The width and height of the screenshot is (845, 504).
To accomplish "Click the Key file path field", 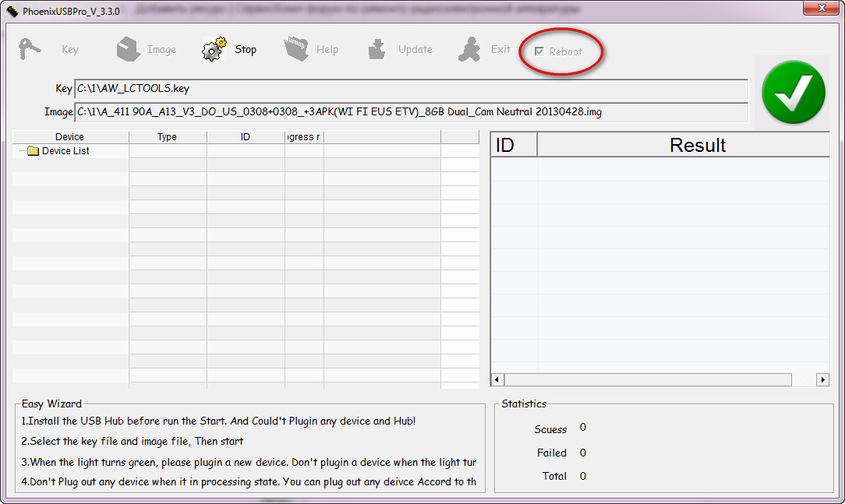I will (411, 89).
